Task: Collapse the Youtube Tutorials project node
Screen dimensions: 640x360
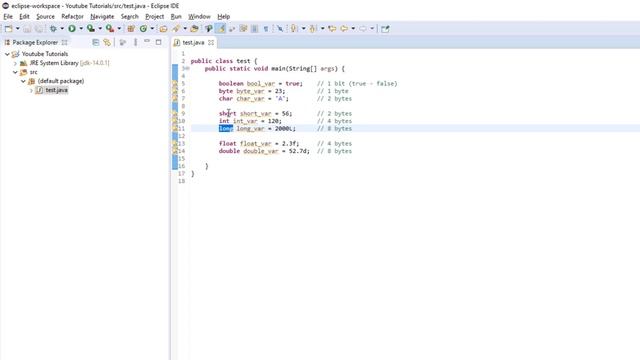Action: 7,54
